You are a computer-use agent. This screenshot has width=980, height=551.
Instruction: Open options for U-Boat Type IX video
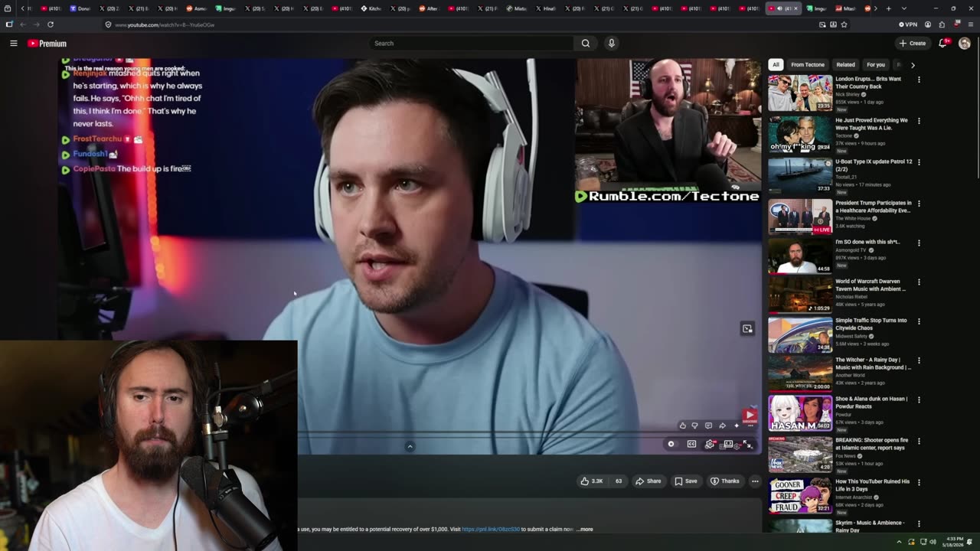(x=919, y=162)
